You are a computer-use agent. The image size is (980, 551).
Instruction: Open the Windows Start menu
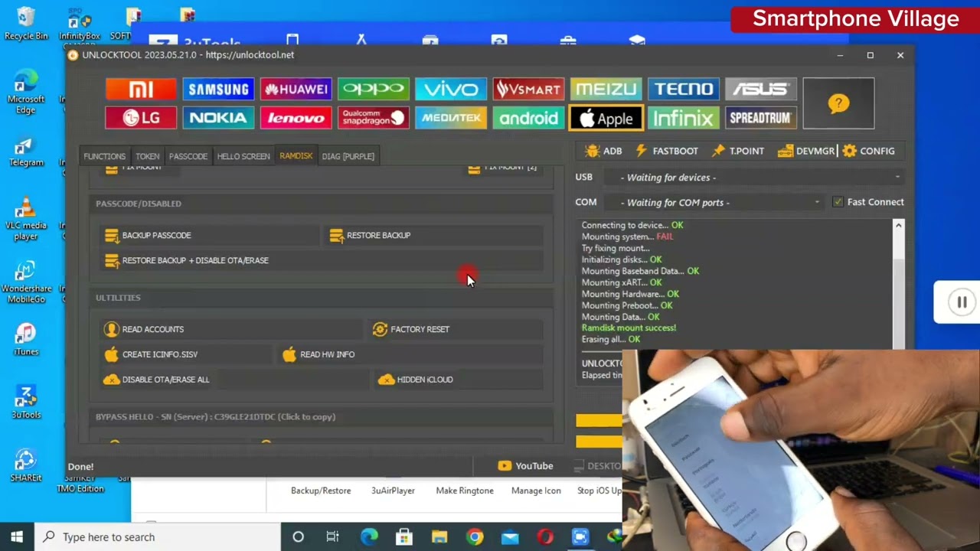pyautogui.click(x=17, y=537)
